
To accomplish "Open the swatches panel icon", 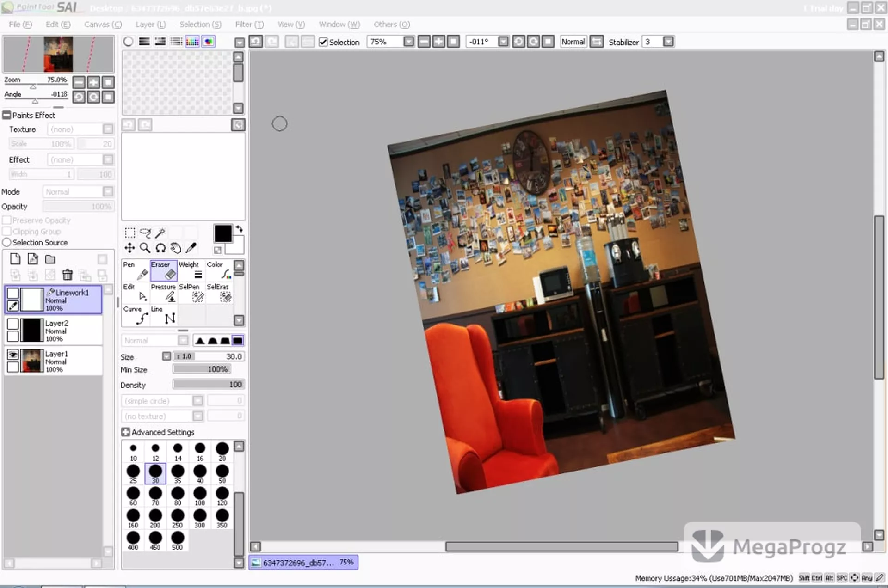I will (192, 42).
